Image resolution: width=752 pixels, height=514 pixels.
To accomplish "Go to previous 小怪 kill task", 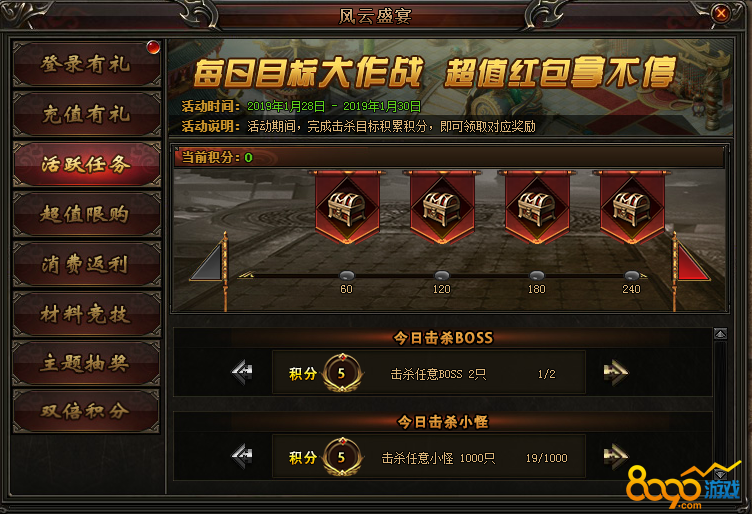I will (242, 456).
